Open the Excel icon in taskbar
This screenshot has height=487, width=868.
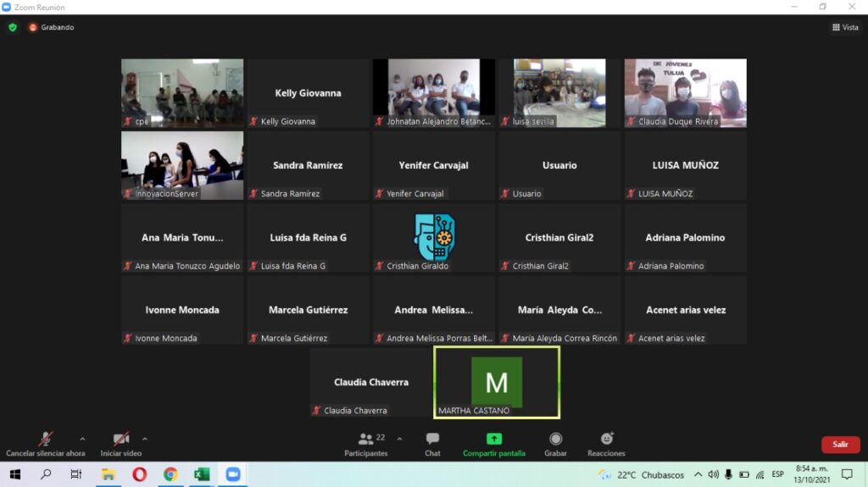click(x=201, y=474)
